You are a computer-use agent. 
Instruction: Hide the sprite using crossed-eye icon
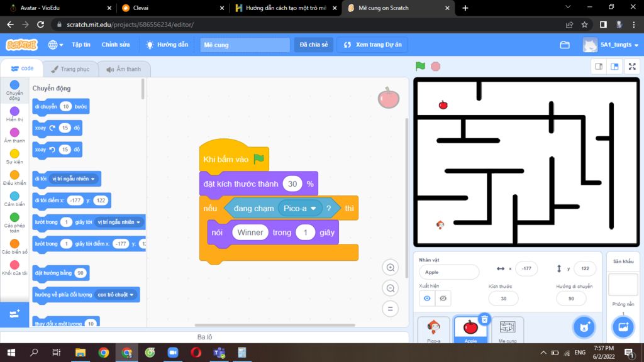coord(443,299)
